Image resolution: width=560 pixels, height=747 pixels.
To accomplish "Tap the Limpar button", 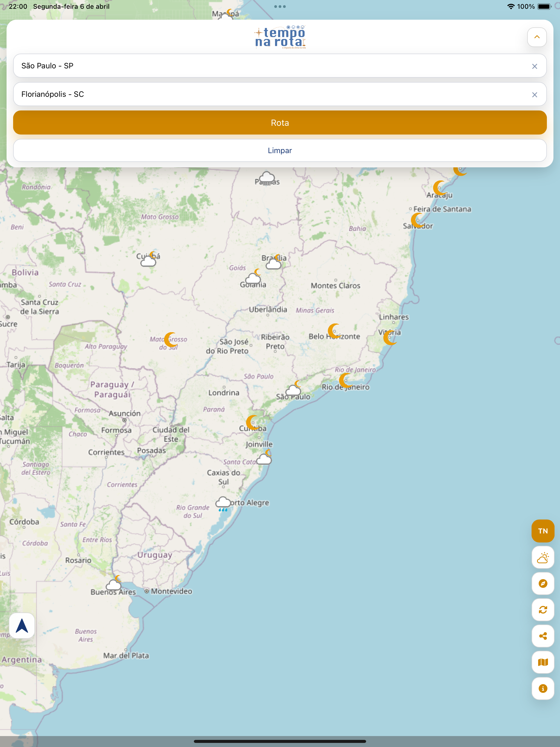I will [x=280, y=151].
